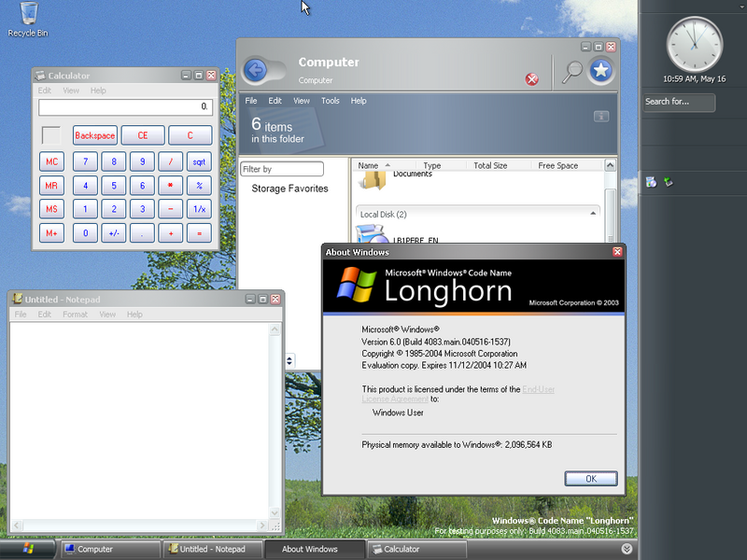This screenshot has height=560, width=747.
Task: Click the Notepad horizontal scrollbar right arrow
Action: (x=261, y=525)
